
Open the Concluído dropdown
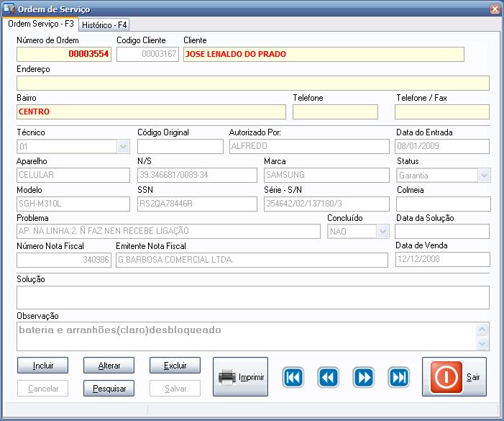coord(382,232)
